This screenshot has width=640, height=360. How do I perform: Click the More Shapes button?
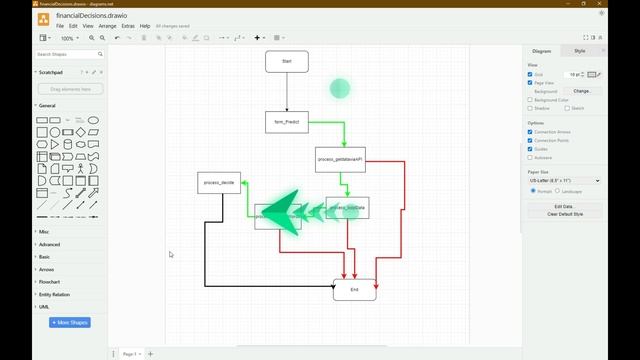(70, 322)
